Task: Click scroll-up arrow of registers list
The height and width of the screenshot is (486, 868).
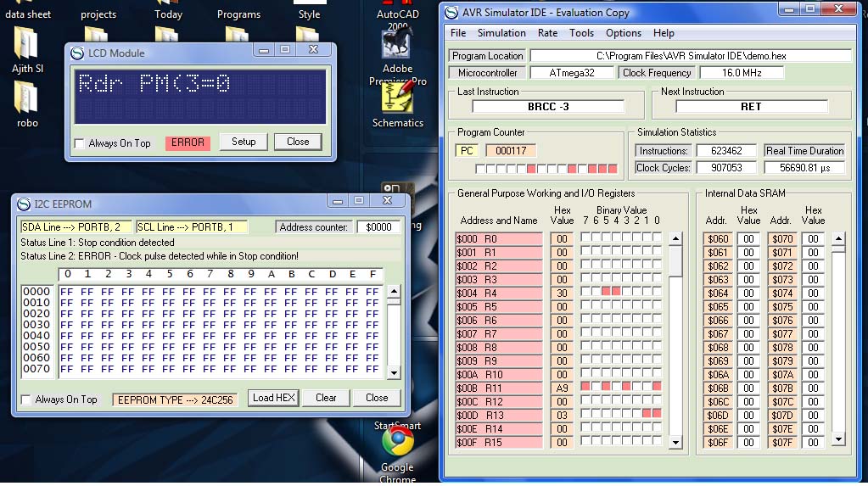Action: [x=675, y=239]
